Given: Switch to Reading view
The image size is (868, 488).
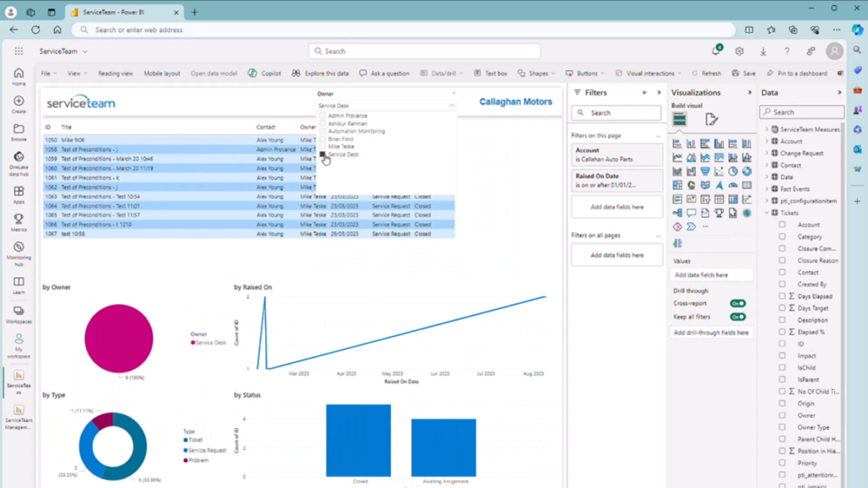Looking at the screenshot, I should tap(115, 73).
